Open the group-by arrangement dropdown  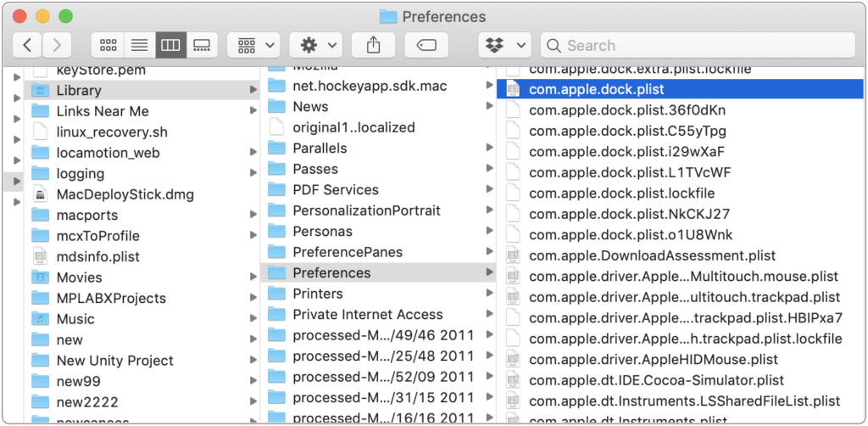(253, 46)
